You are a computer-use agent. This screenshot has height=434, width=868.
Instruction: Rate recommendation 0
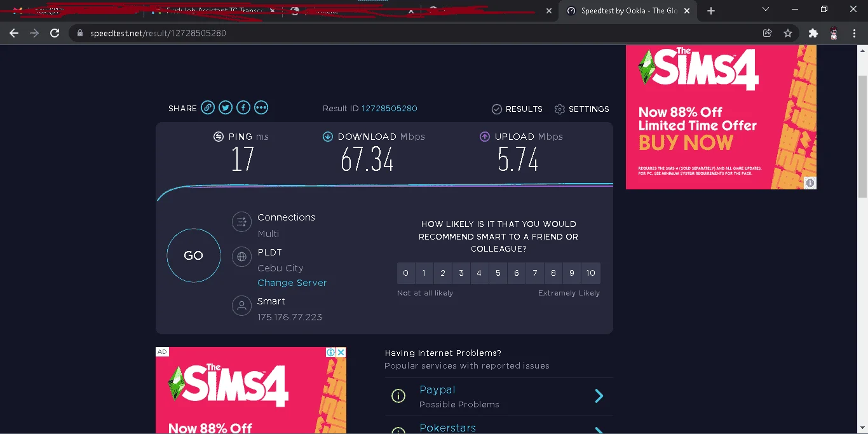tap(406, 273)
